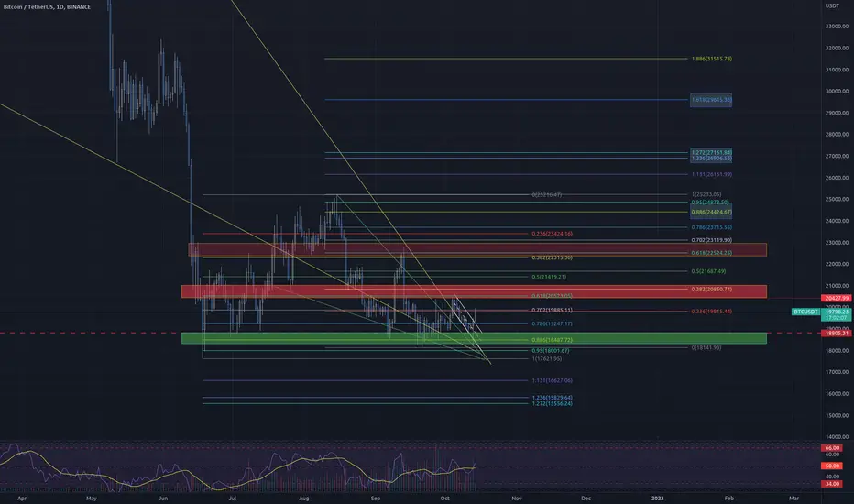This screenshot has height=504, width=854.
Task: Select the 30000.00 price axis label
Action: [x=838, y=91]
